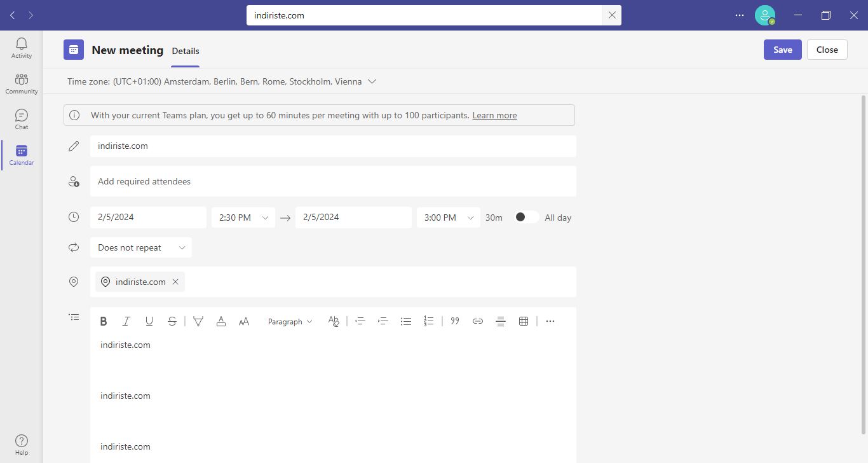Apply Bold formatting

(104, 321)
